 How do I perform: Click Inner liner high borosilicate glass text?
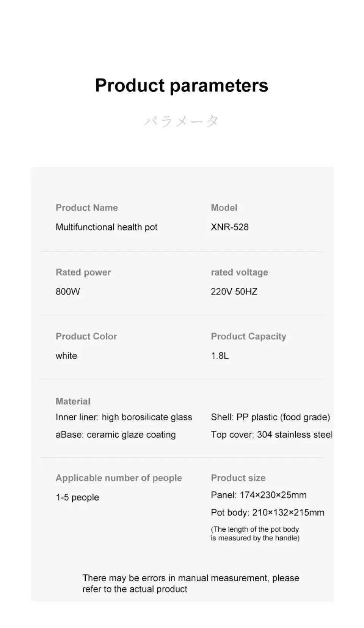[x=124, y=417]
